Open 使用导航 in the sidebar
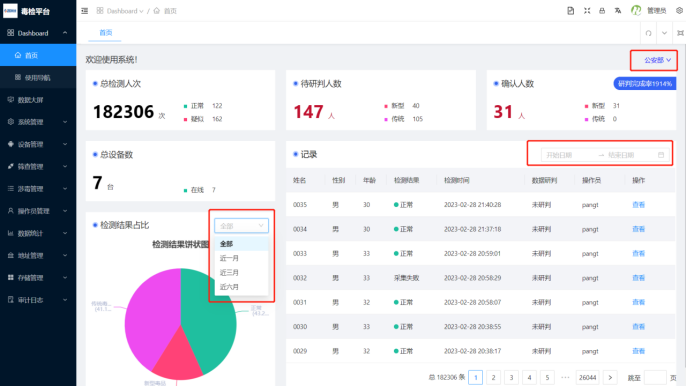 click(38, 77)
